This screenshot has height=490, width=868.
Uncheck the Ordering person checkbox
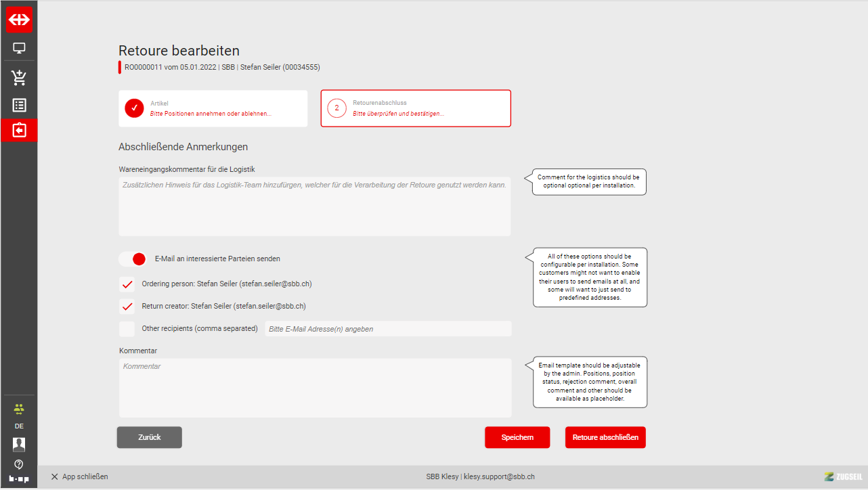(x=127, y=284)
